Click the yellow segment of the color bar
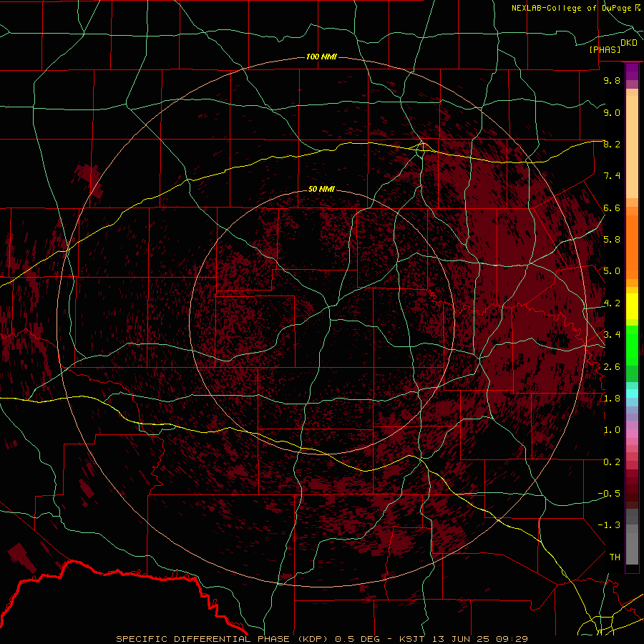 632,306
